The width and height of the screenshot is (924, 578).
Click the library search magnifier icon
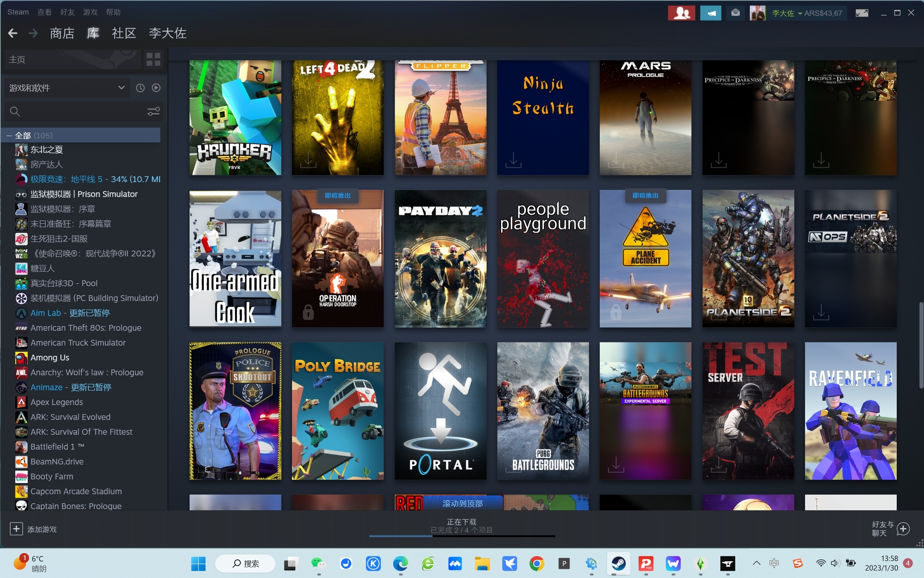coord(15,111)
